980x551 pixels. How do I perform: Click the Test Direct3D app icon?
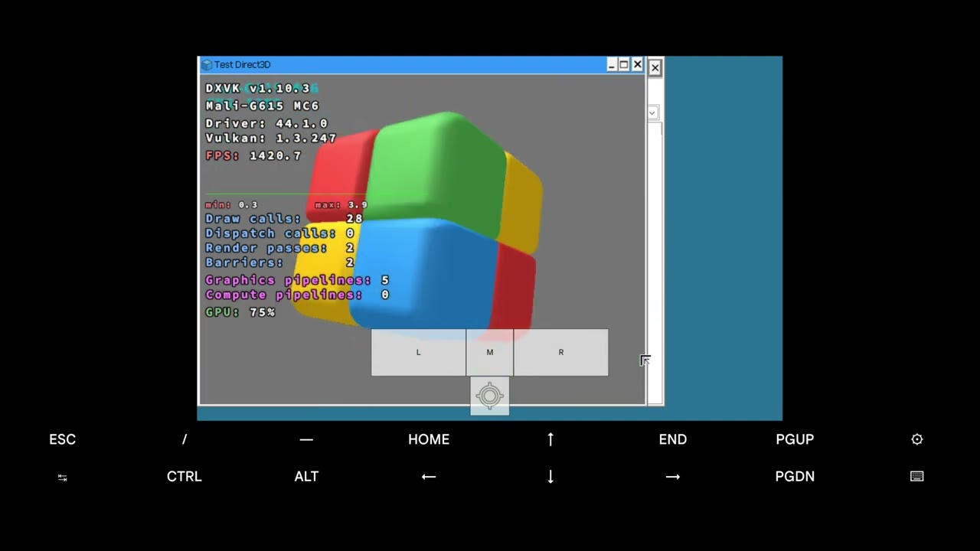pyautogui.click(x=207, y=65)
